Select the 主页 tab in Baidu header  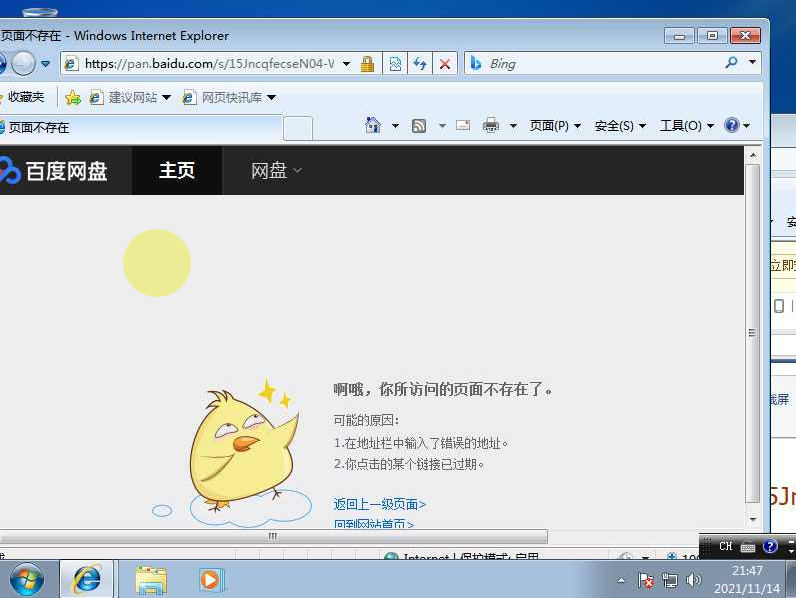(x=177, y=171)
